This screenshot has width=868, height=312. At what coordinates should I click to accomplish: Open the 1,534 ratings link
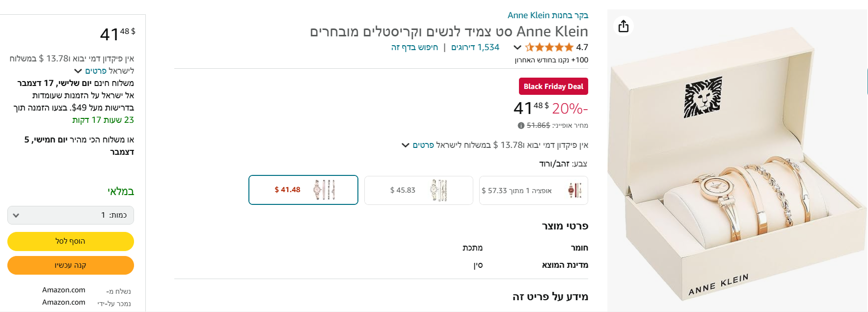(475, 47)
